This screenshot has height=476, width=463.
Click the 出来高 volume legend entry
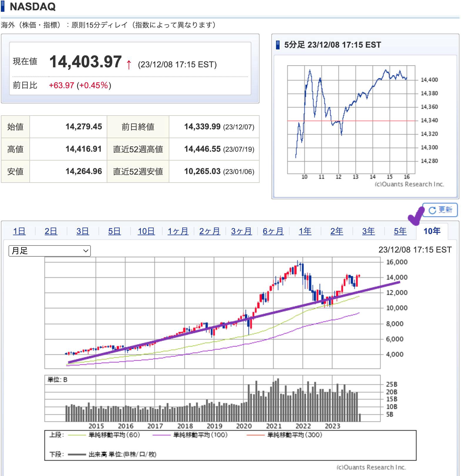coord(112,454)
